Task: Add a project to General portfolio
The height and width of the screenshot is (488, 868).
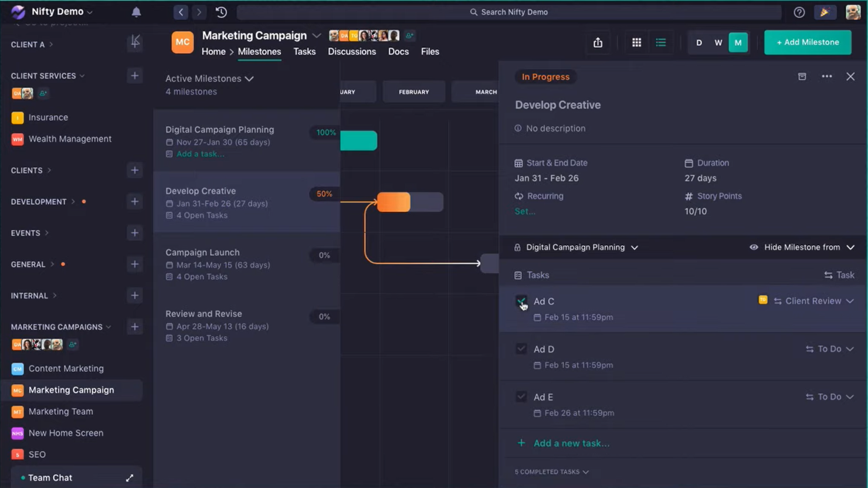Action: pos(134,264)
